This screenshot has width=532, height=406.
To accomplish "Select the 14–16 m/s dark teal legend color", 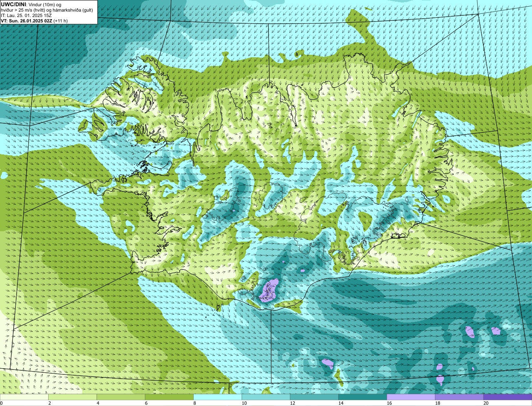I will pos(363,397).
